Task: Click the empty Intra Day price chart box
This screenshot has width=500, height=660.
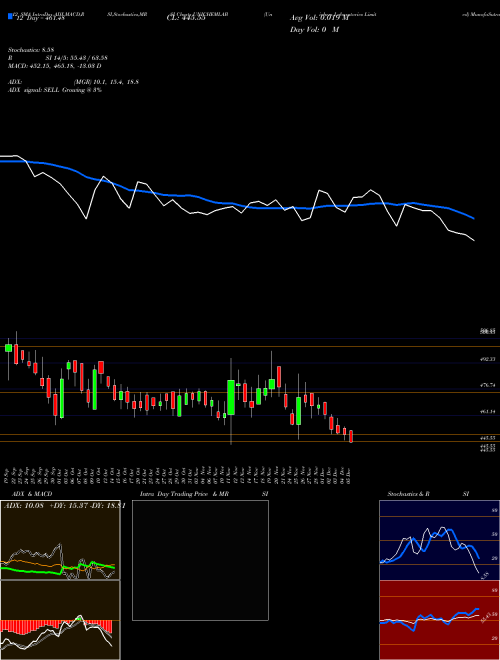Action: (x=200, y=560)
